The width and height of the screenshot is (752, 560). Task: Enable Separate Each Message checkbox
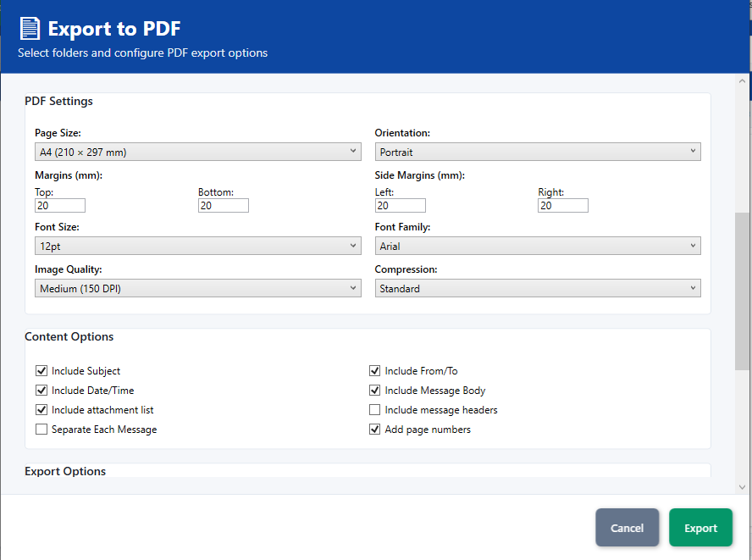(41, 429)
